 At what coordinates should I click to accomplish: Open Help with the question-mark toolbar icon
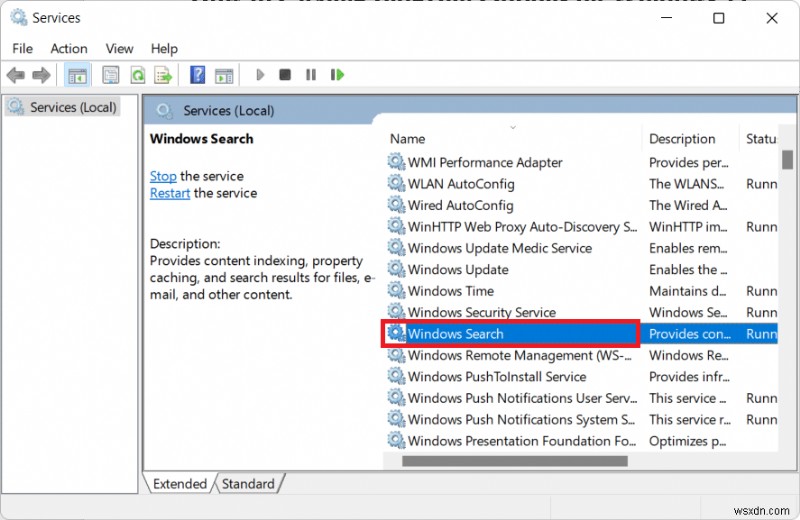click(197, 75)
